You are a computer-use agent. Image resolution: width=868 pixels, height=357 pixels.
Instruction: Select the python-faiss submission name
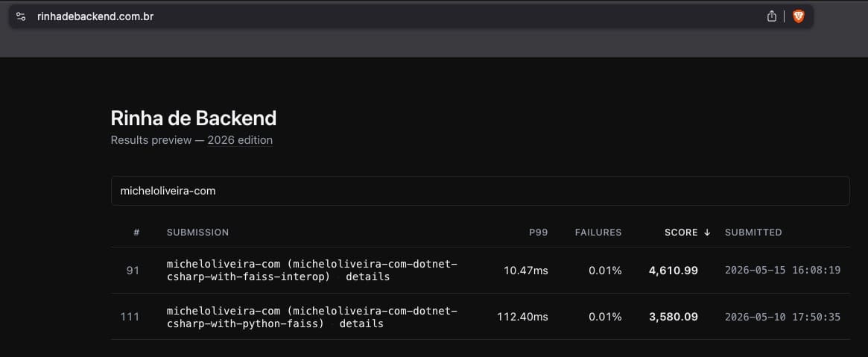(312, 317)
